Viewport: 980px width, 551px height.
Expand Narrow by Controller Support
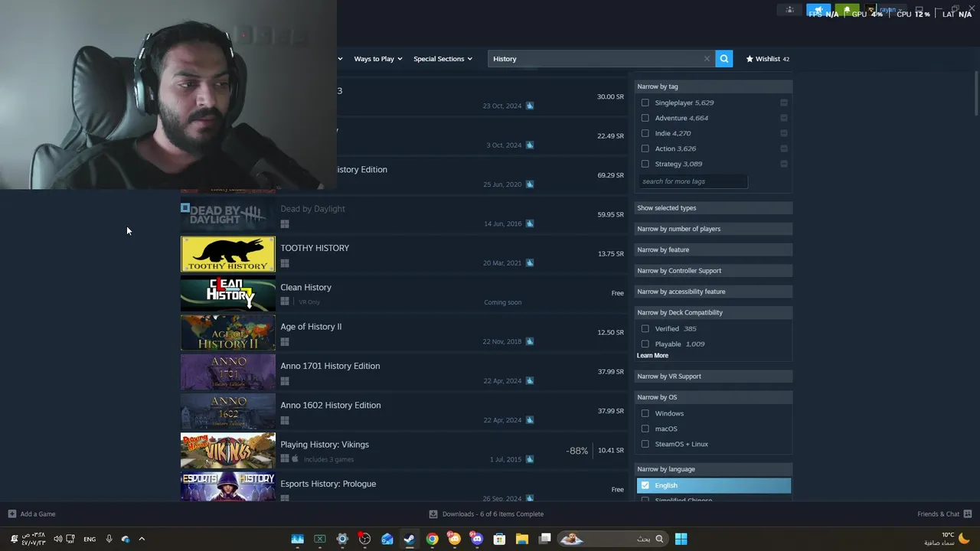point(714,271)
